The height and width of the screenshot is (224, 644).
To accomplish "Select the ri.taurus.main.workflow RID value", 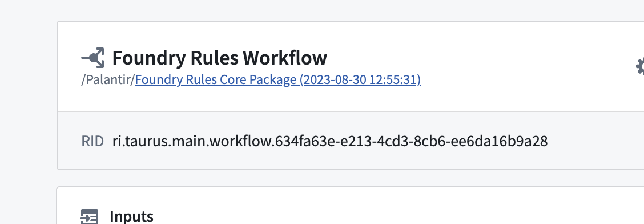I will tap(330, 141).
